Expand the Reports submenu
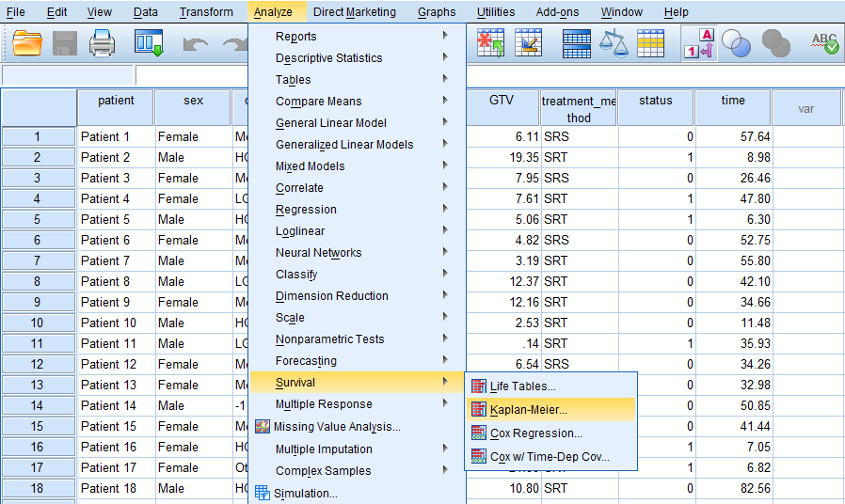The image size is (845, 504). (x=357, y=36)
